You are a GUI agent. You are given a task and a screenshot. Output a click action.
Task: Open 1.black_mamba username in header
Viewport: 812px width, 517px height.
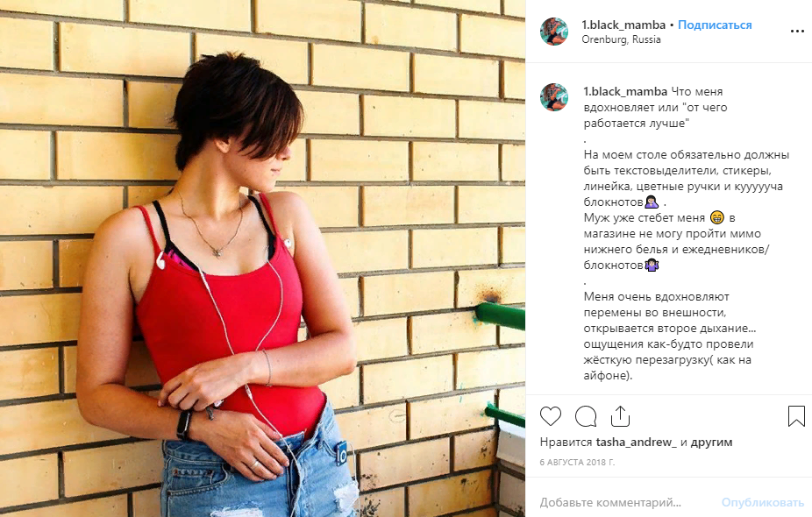coord(623,25)
